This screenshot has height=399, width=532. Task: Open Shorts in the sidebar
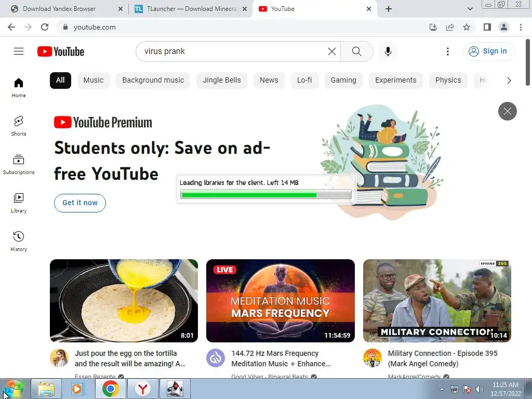(x=19, y=126)
